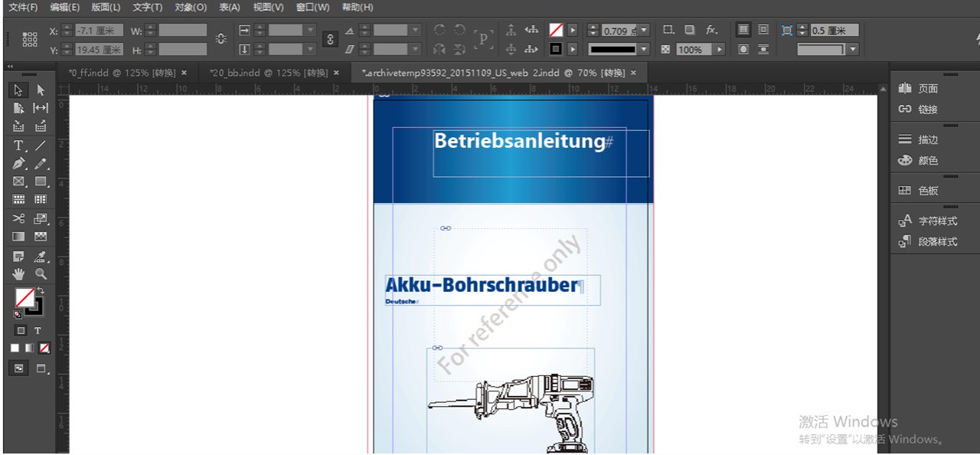Open the stroke weight dropdown
This screenshot has height=455, width=980.
click(x=644, y=31)
